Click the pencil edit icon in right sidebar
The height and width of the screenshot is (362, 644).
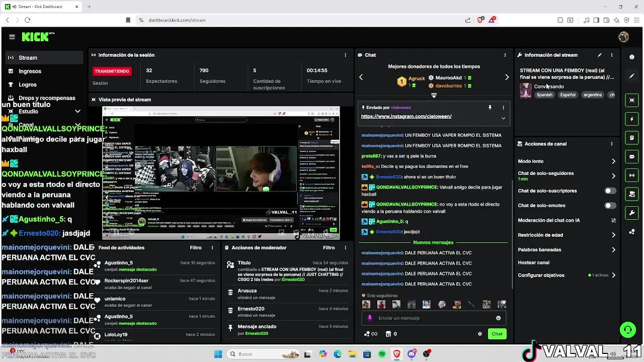click(x=632, y=76)
